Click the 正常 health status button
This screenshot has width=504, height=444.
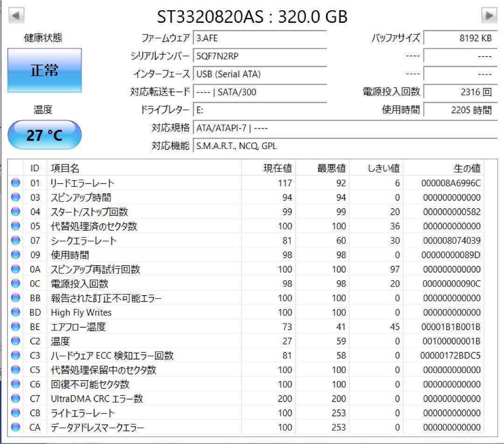[45, 70]
